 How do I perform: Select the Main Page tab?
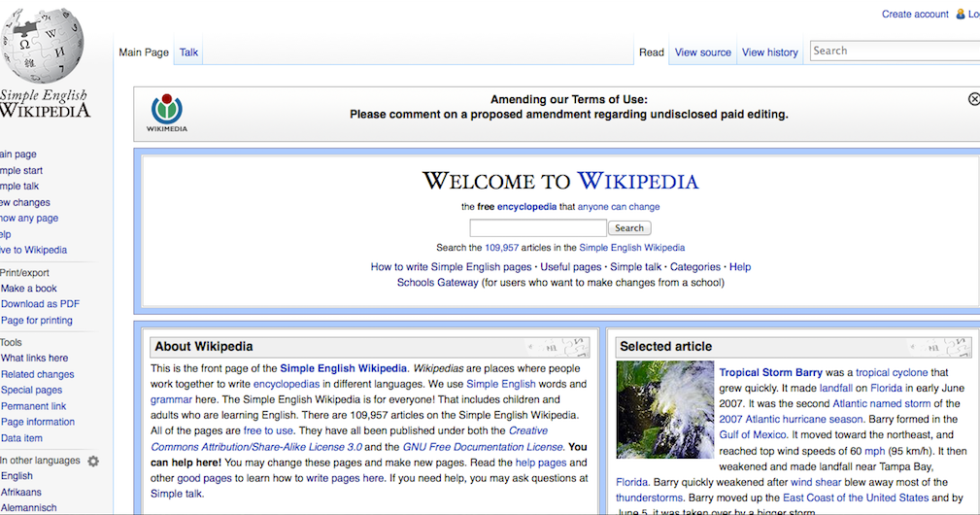pyautogui.click(x=144, y=52)
